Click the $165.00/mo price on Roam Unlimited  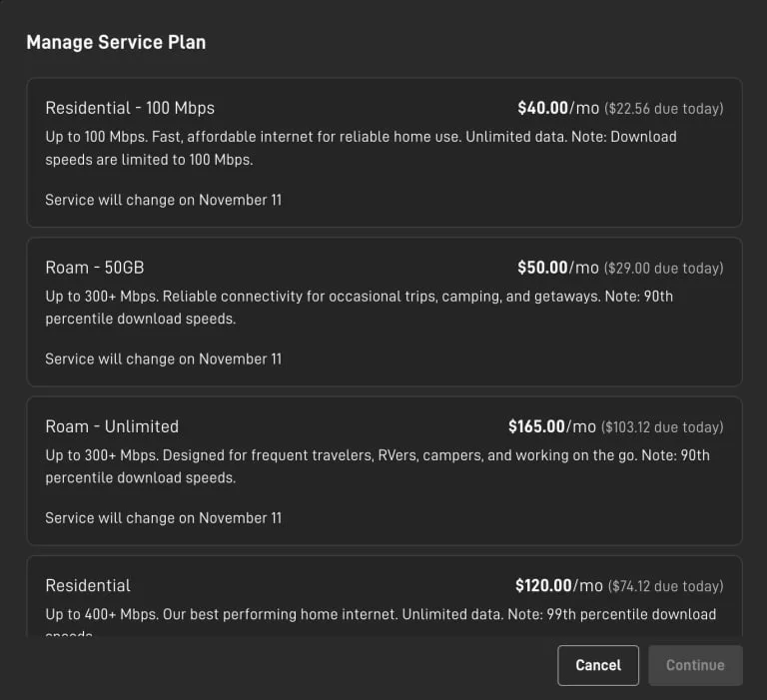pos(552,426)
